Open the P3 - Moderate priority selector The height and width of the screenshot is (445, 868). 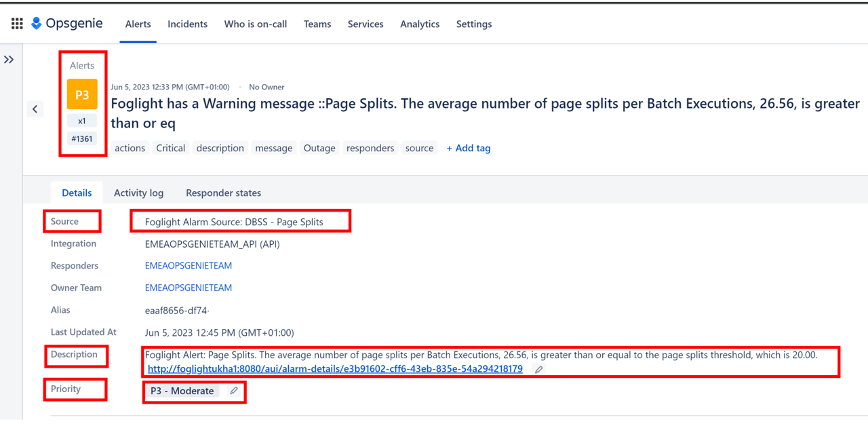pyautogui.click(x=182, y=391)
